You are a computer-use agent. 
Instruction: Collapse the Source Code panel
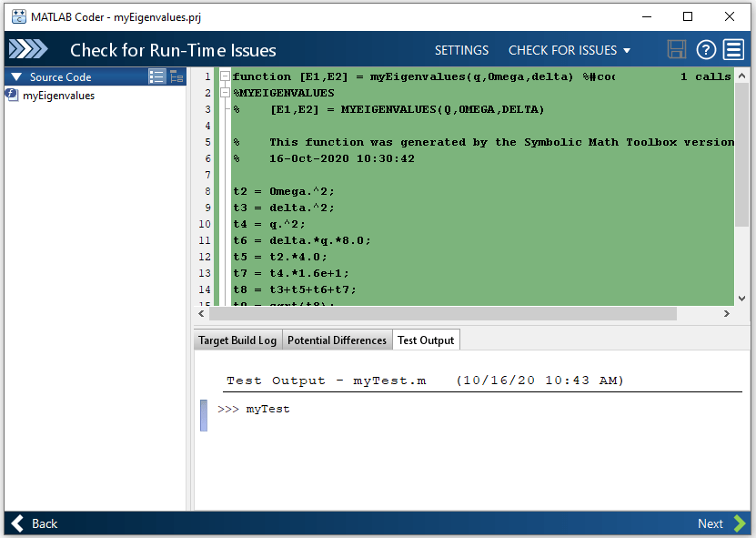point(15,77)
